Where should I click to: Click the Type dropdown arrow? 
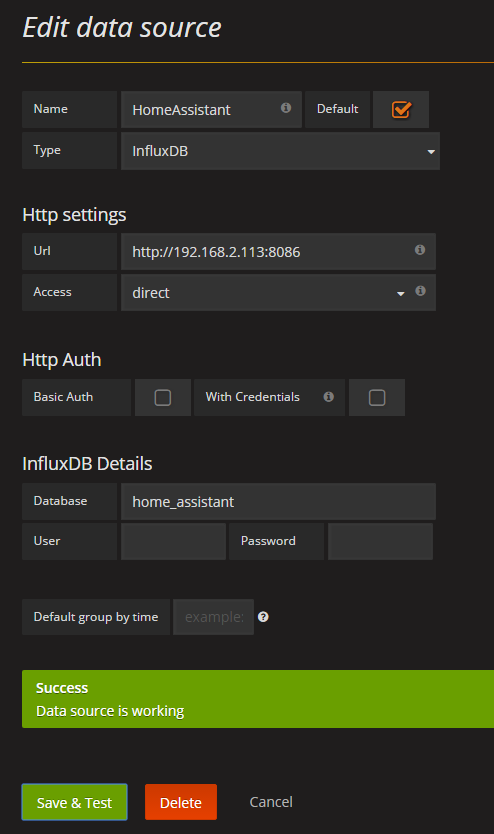tap(431, 152)
